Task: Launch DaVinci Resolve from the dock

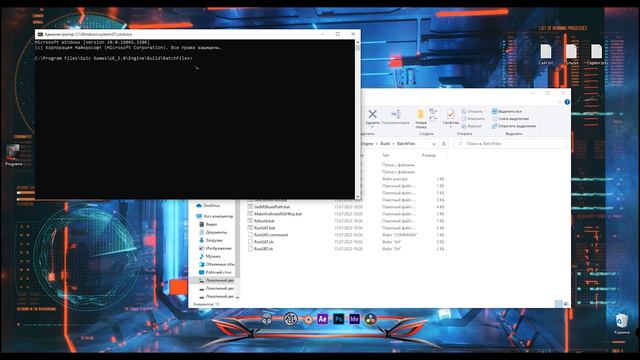Action: point(370,319)
